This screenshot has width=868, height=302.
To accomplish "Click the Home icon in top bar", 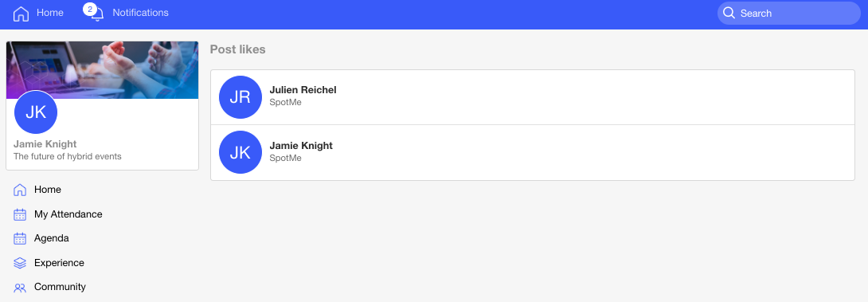I will (21, 14).
